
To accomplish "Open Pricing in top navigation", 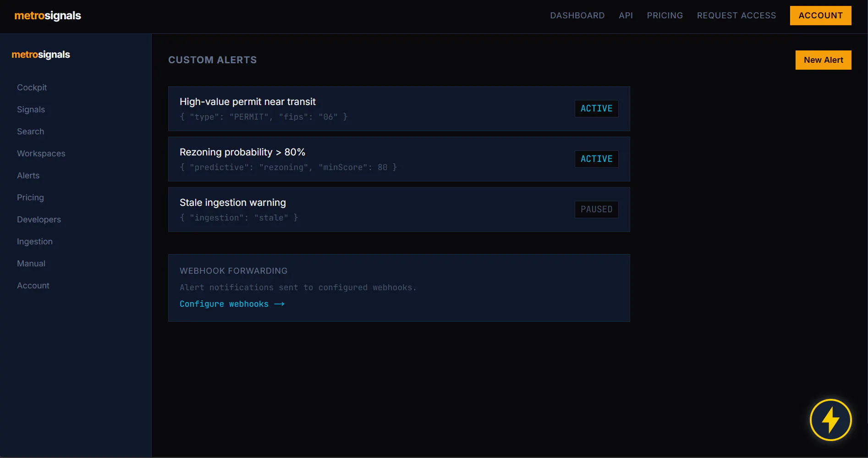I will 665,16.
